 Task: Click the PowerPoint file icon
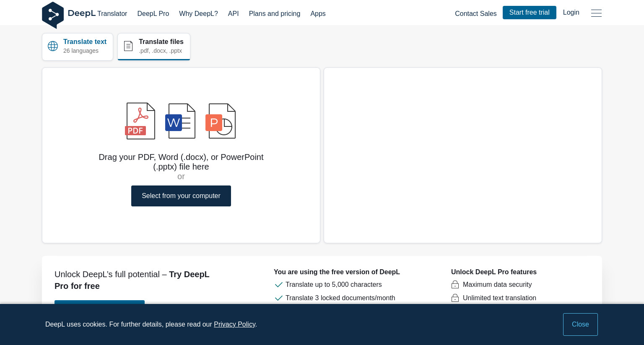(x=221, y=121)
